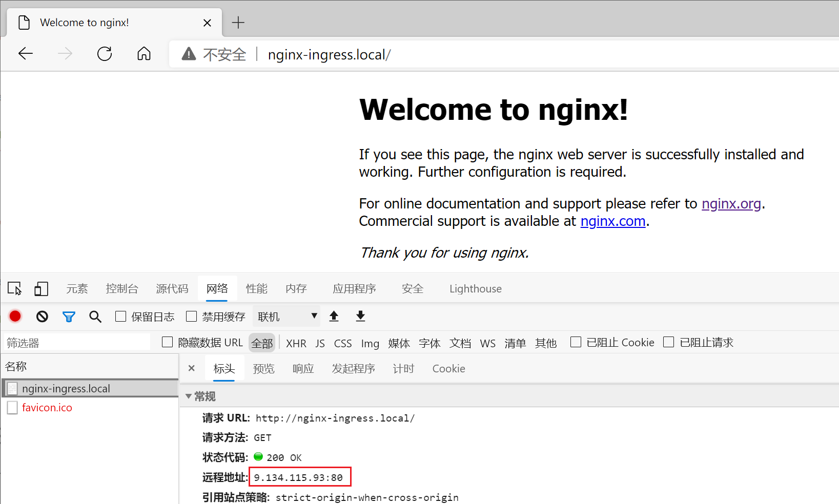
Task: Import HAR file with upload arrow
Action: coord(334,316)
